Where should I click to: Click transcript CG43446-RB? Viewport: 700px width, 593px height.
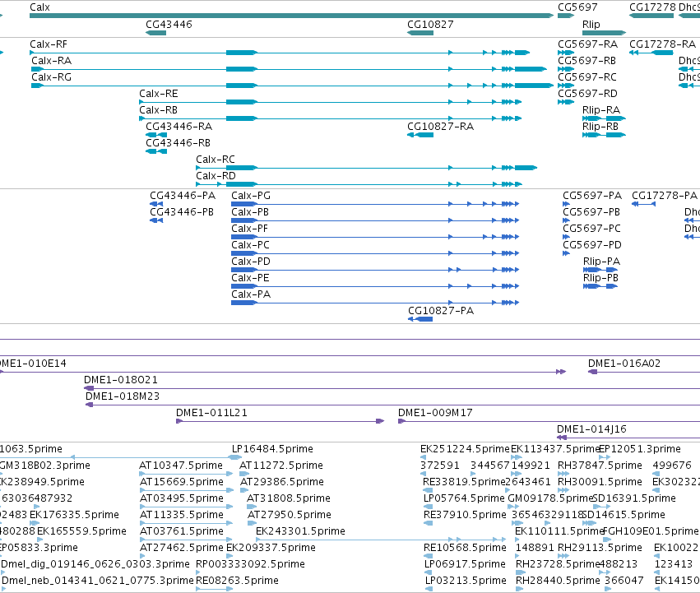click(x=178, y=143)
